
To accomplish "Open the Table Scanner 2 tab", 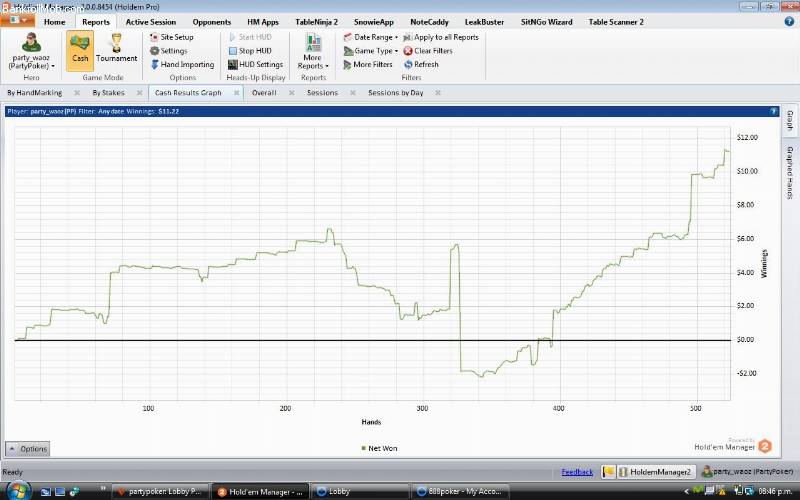I will pyautogui.click(x=616, y=22).
